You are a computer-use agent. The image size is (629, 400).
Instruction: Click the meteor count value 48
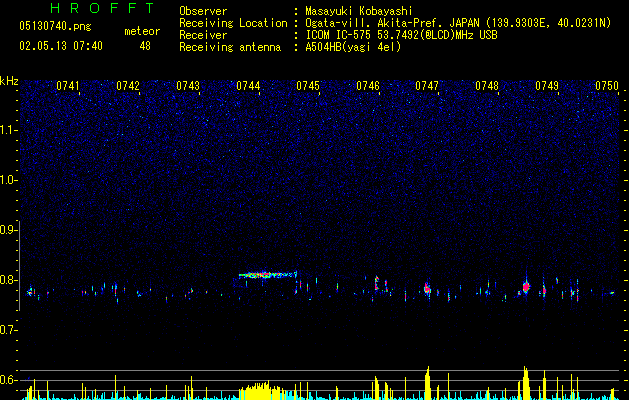click(145, 46)
